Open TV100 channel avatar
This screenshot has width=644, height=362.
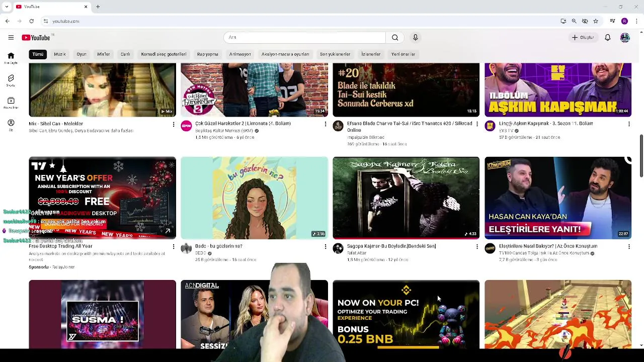[490, 248]
